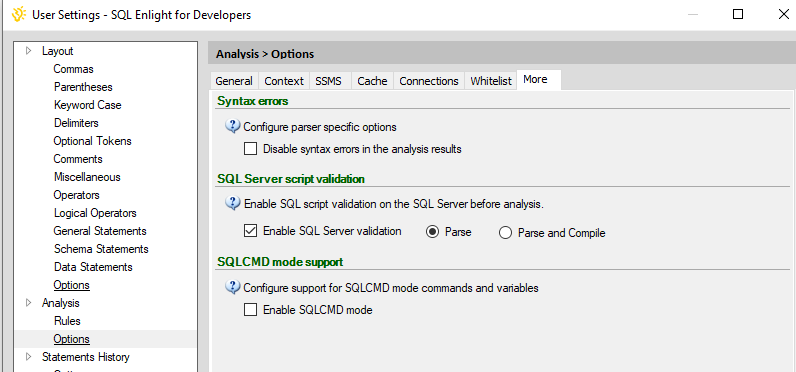Select the Parse and Compile option
Screen dimensions: 796x372
click(505, 233)
